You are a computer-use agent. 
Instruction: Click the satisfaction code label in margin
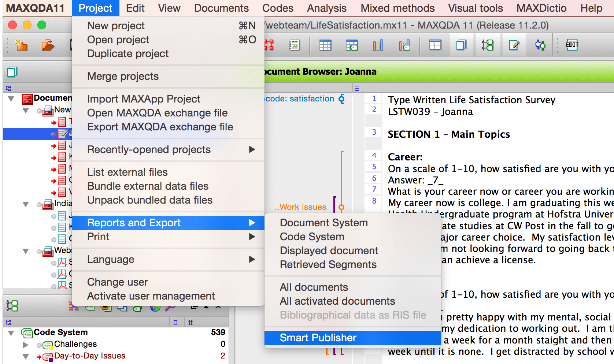pyautogui.click(x=300, y=99)
